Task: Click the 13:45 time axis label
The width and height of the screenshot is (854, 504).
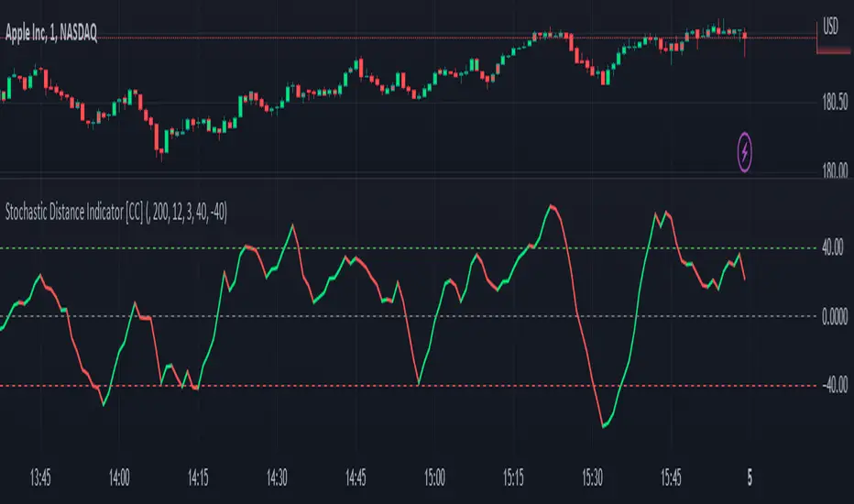Action: tap(40, 477)
